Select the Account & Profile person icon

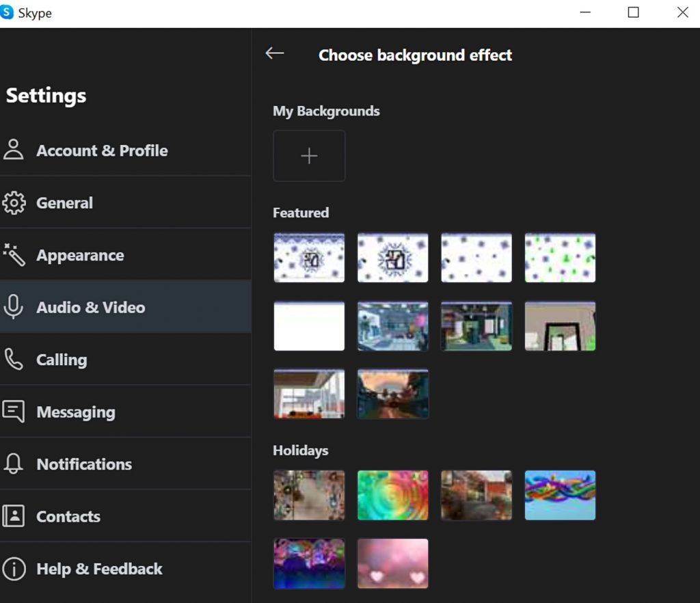[x=15, y=150]
